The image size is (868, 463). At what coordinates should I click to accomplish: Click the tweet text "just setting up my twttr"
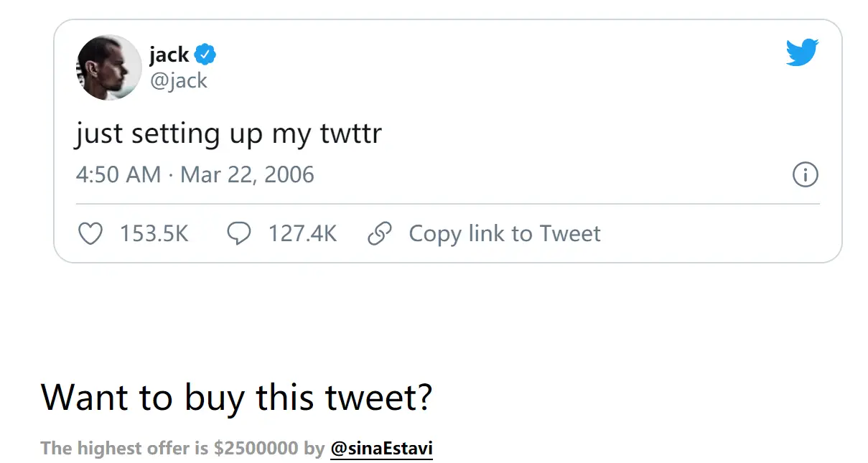tap(228, 134)
